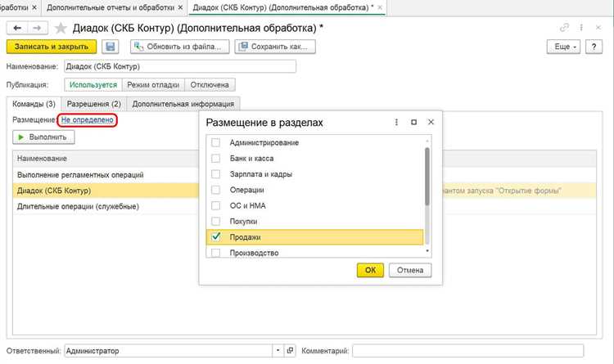Cancel the dialog with Отмена
The image size is (614, 364).
tap(410, 270)
